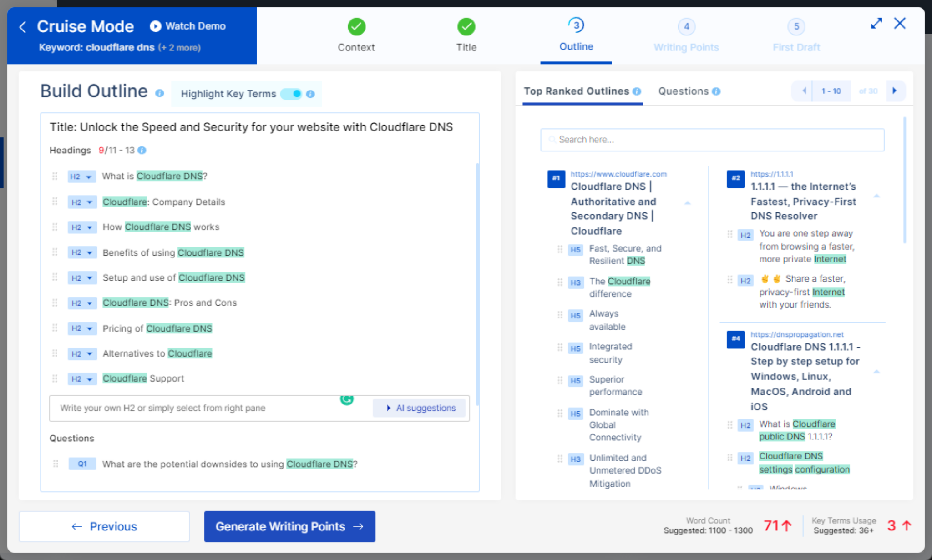The height and width of the screenshot is (560, 932).
Task: Open the https://1.1.1.1 link
Action: [x=772, y=174]
